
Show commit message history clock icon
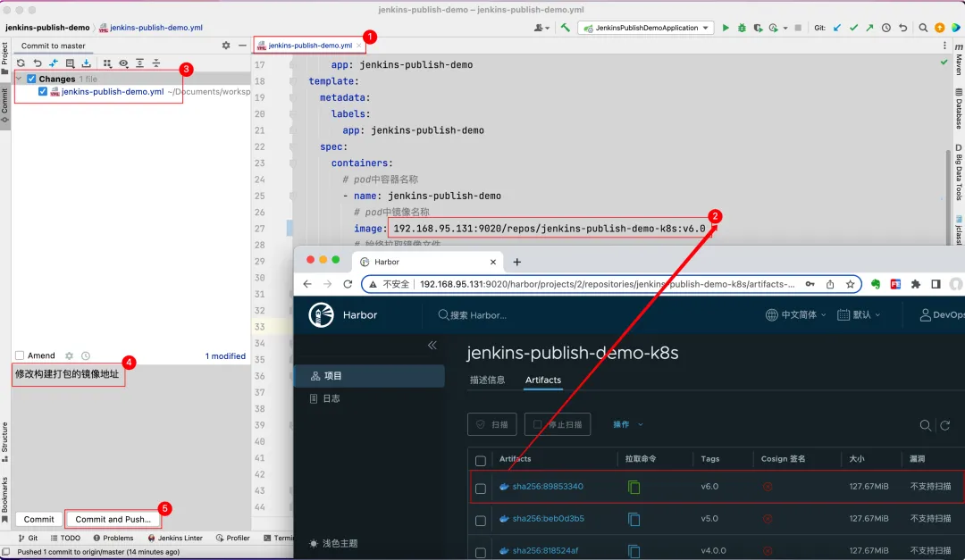[x=86, y=355]
